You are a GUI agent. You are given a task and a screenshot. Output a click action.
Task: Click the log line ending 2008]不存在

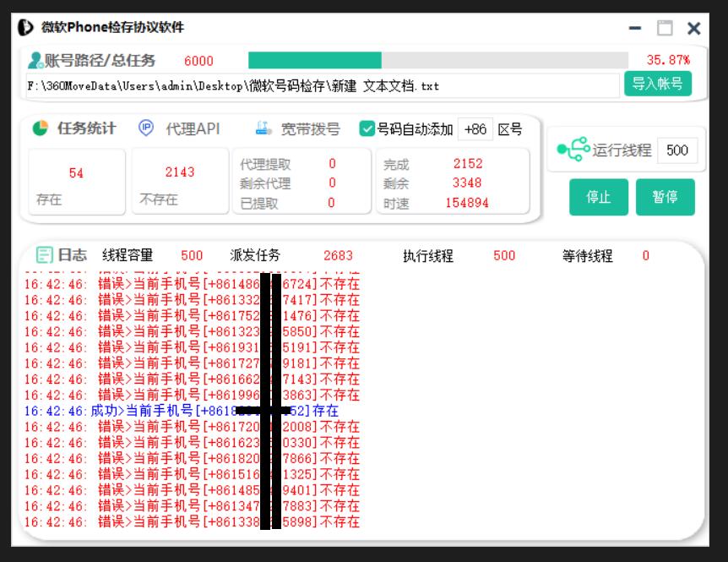(193, 427)
